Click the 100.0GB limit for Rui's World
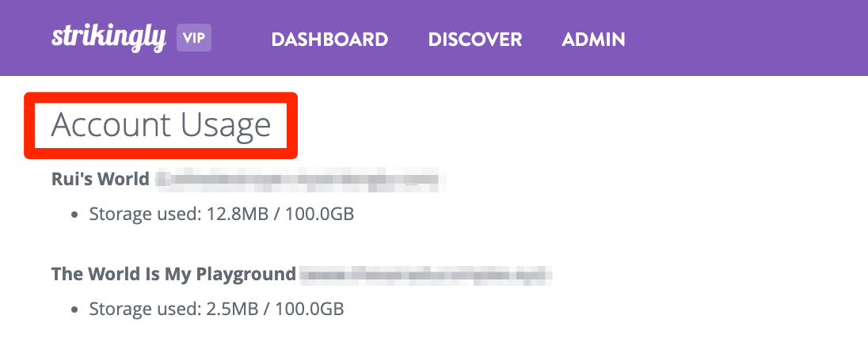868x342 pixels. click(x=319, y=214)
